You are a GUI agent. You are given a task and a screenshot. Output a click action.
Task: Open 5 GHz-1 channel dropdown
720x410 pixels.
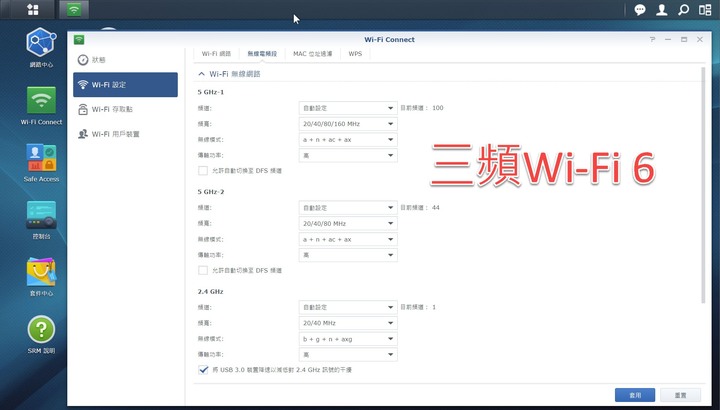348,108
